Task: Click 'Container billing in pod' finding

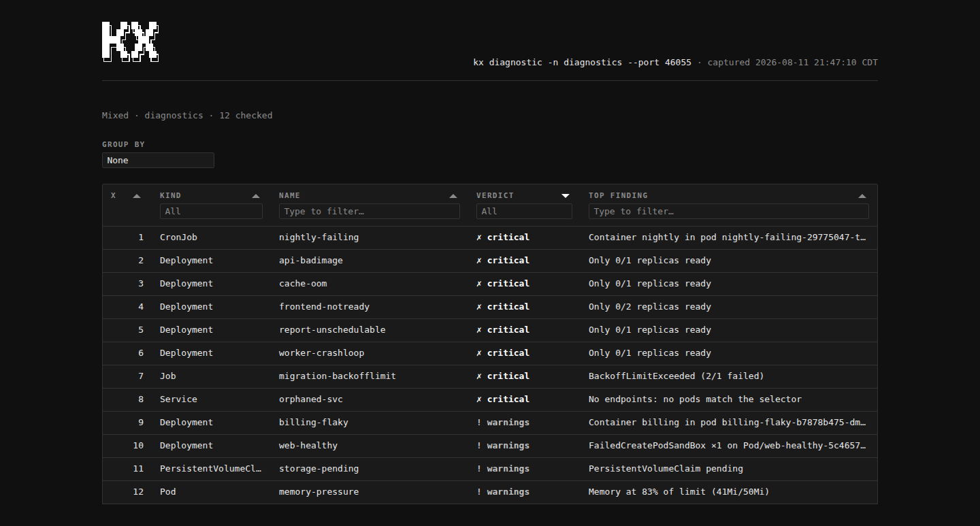Action: coord(728,423)
